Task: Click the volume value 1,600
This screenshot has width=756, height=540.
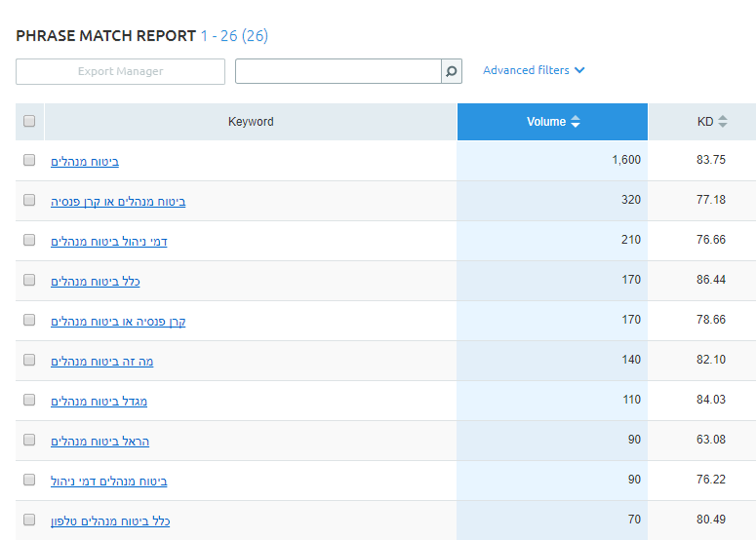Action: pyautogui.click(x=626, y=160)
